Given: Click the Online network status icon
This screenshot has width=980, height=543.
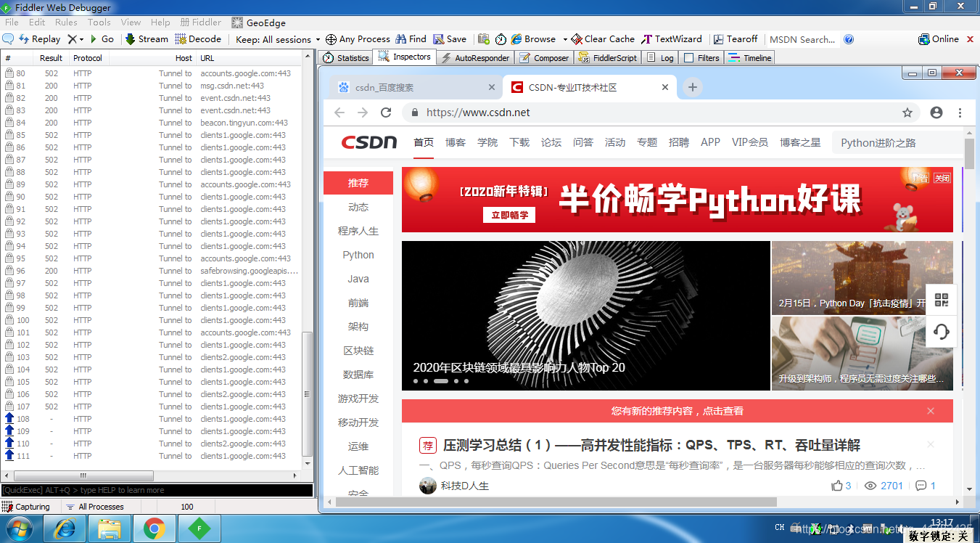Looking at the screenshot, I should (x=939, y=39).
